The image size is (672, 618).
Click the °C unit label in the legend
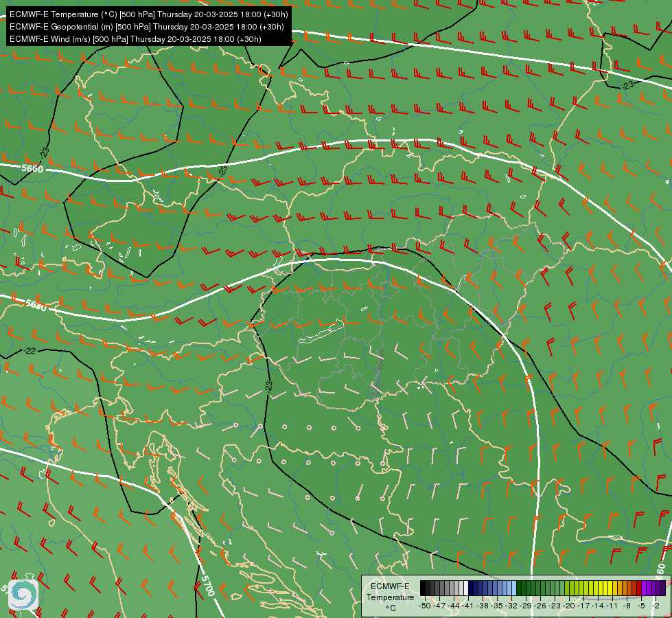391,608
